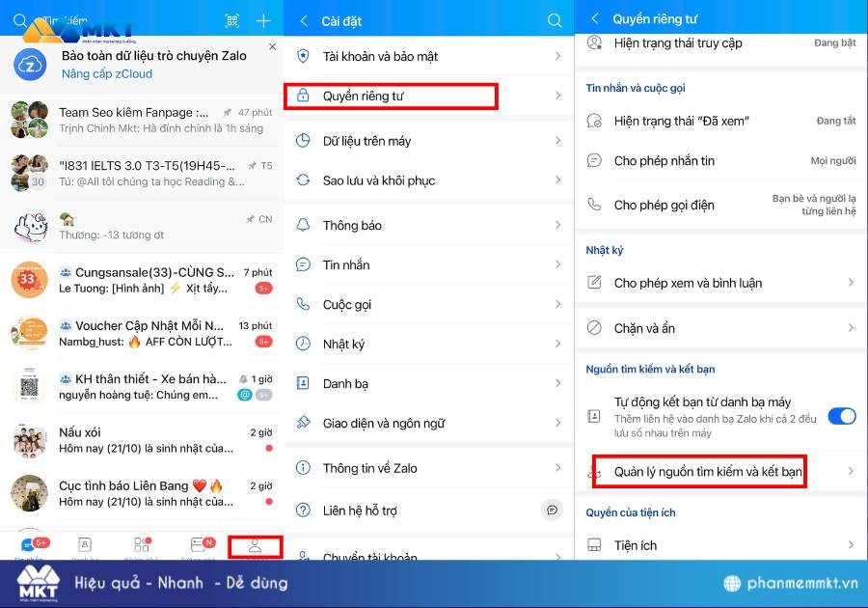The width and height of the screenshot is (868, 608).
Task: Tap the phone icon beside Cuộc gọi
Action: click(303, 304)
